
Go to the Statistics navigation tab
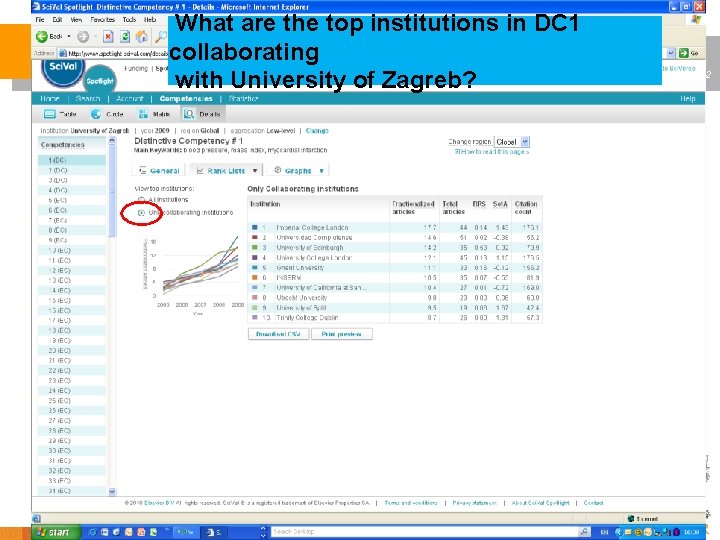tap(243, 99)
